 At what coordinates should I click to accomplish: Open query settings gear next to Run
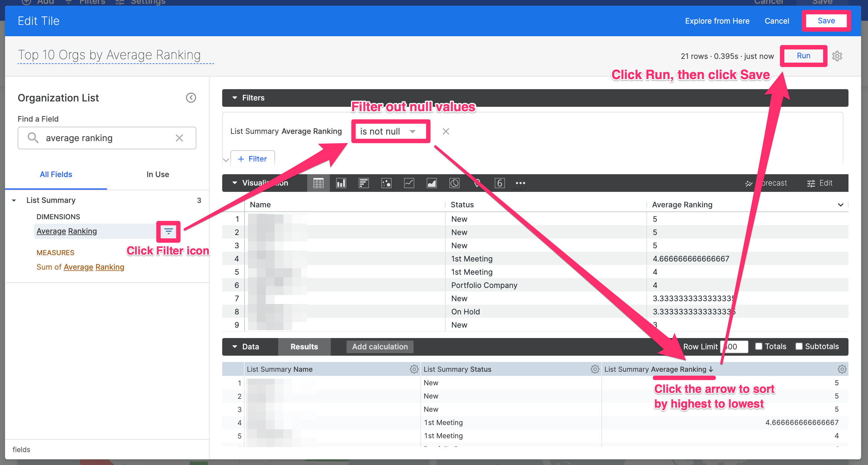point(837,56)
